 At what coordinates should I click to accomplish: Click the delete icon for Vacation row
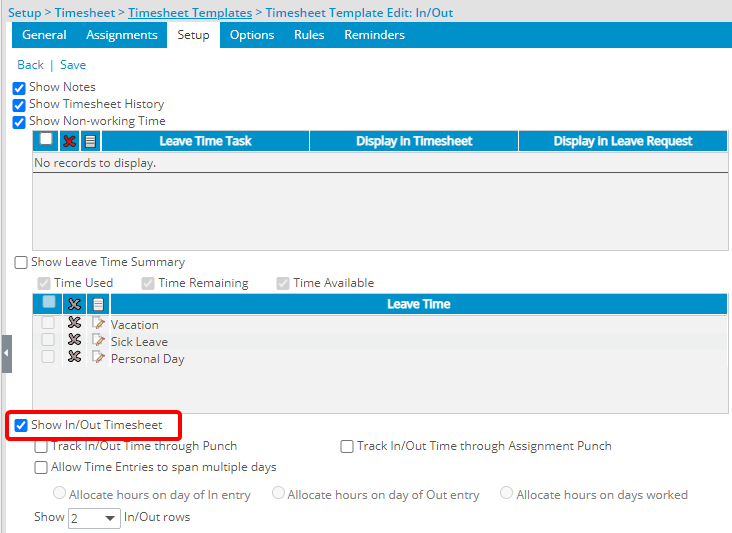(74, 324)
